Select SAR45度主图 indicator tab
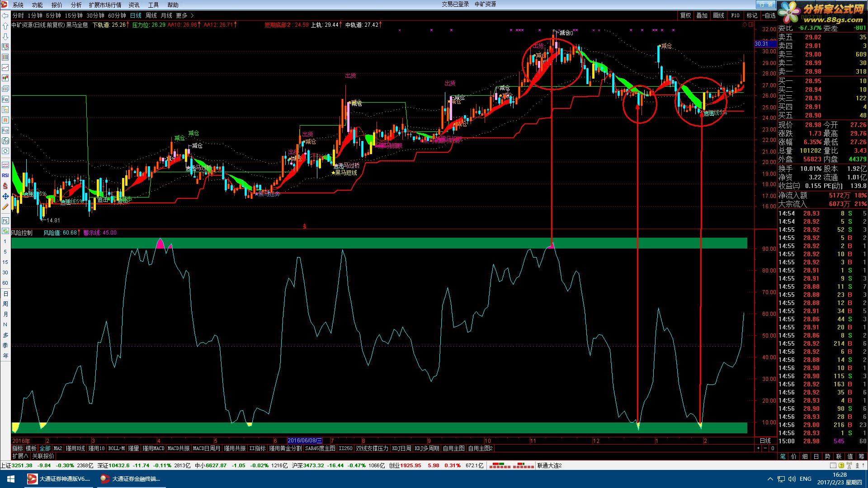 (320, 448)
